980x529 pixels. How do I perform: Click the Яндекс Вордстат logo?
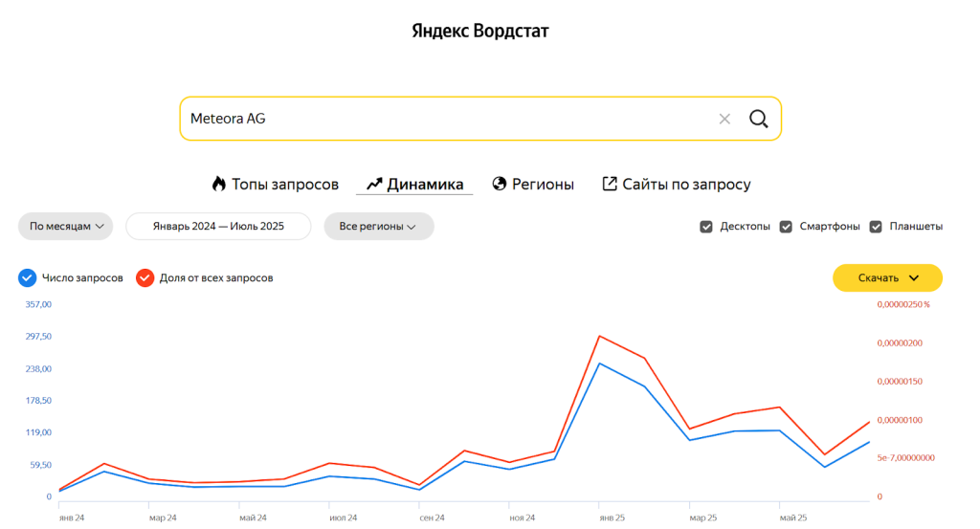(x=480, y=31)
